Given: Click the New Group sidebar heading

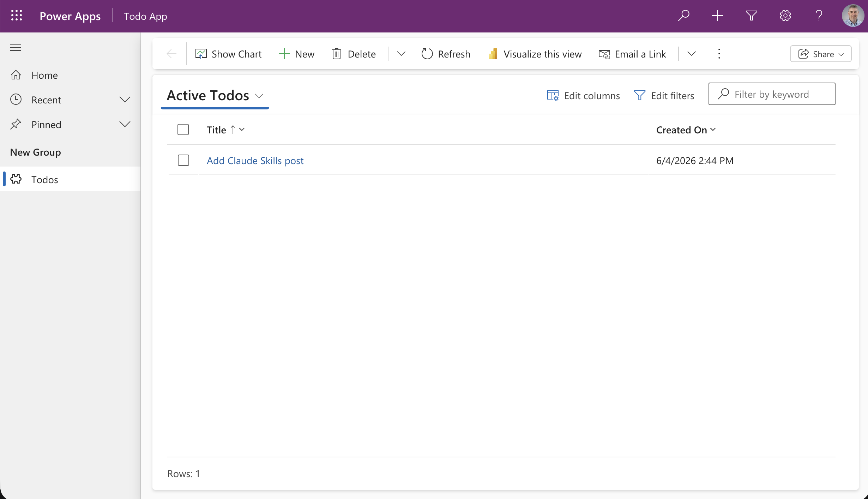Looking at the screenshot, I should point(35,152).
